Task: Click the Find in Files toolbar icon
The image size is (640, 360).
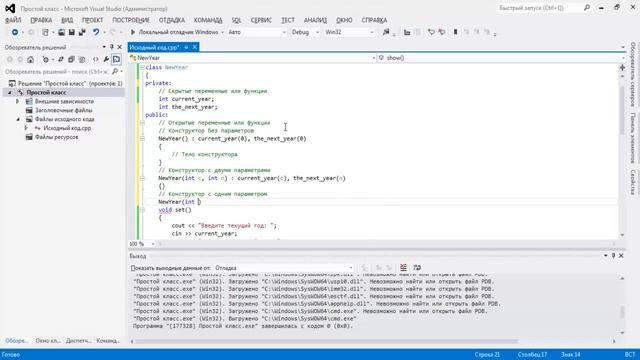Action: (386, 32)
